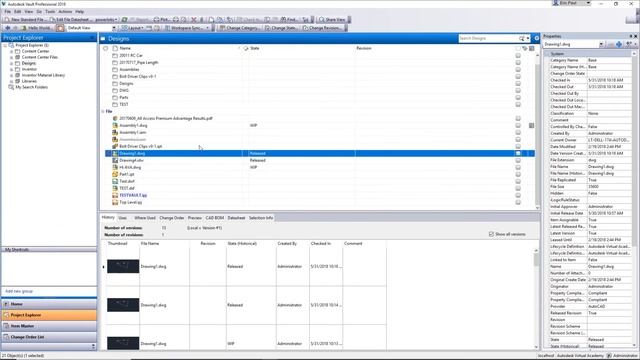Collapse the File group expander
This screenshot has height=360, width=640.
pos(102,111)
